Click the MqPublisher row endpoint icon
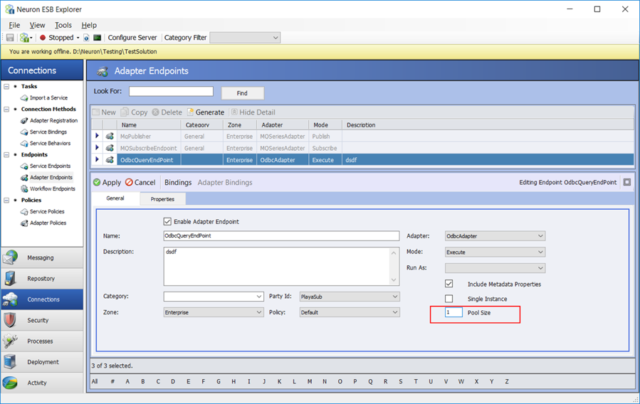 [x=109, y=136]
